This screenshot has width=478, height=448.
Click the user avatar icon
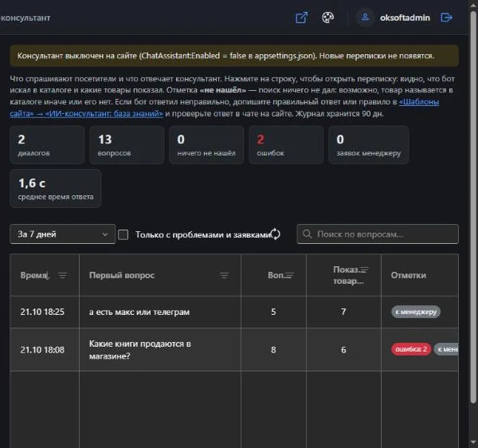[x=365, y=18]
